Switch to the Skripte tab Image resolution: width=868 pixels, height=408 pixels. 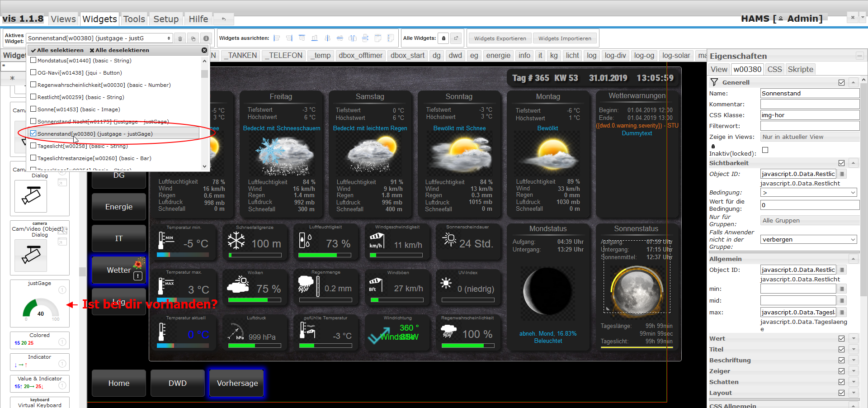pos(801,69)
